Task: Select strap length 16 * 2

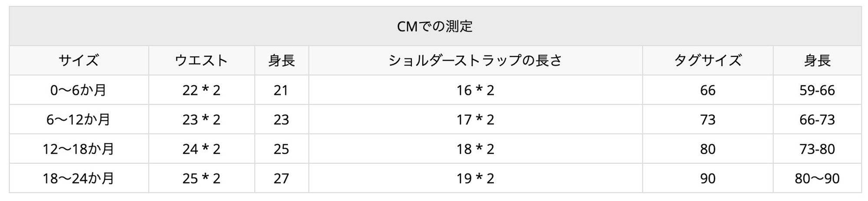Action: 475,90
